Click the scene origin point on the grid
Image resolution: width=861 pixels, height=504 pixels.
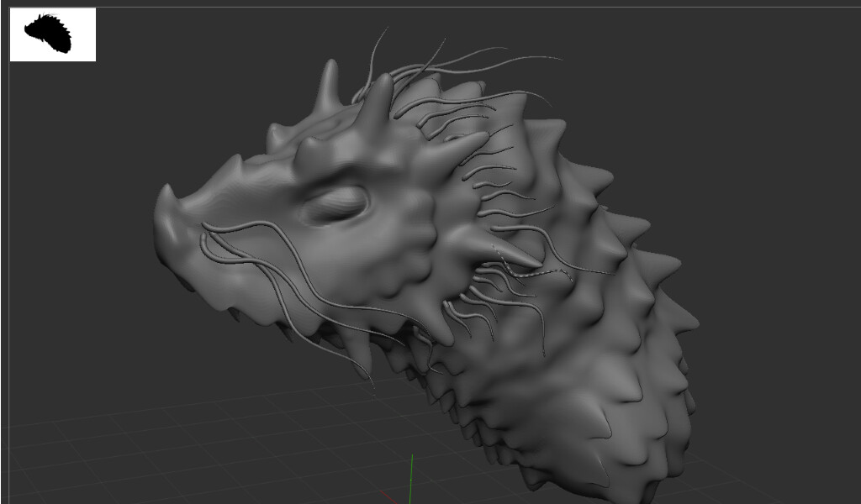(x=411, y=480)
